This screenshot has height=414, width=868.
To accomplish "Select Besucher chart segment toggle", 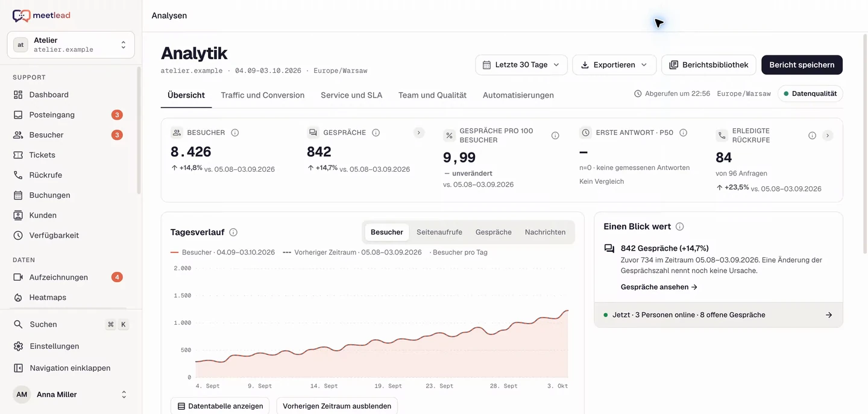I will tap(387, 232).
